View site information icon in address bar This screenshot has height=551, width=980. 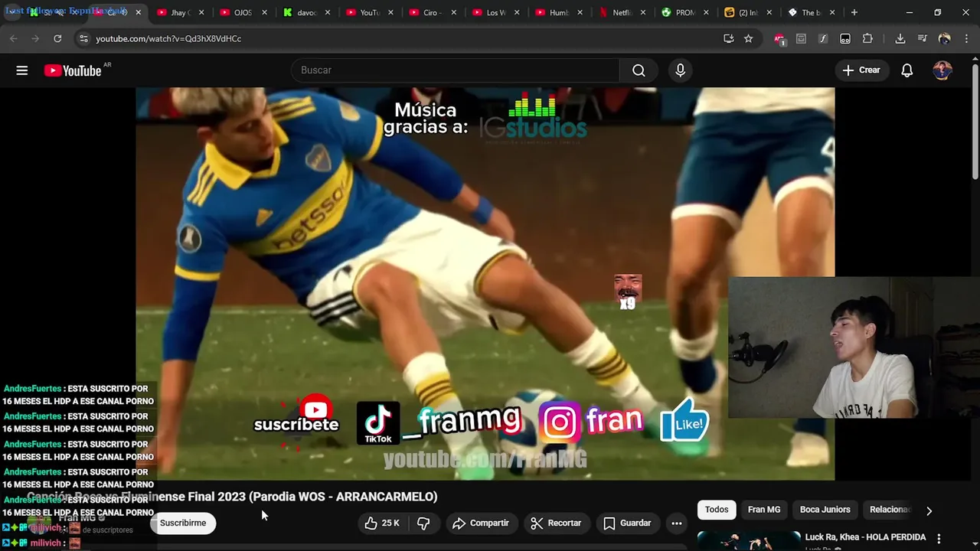pyautogui.click(x=83, y=38)
